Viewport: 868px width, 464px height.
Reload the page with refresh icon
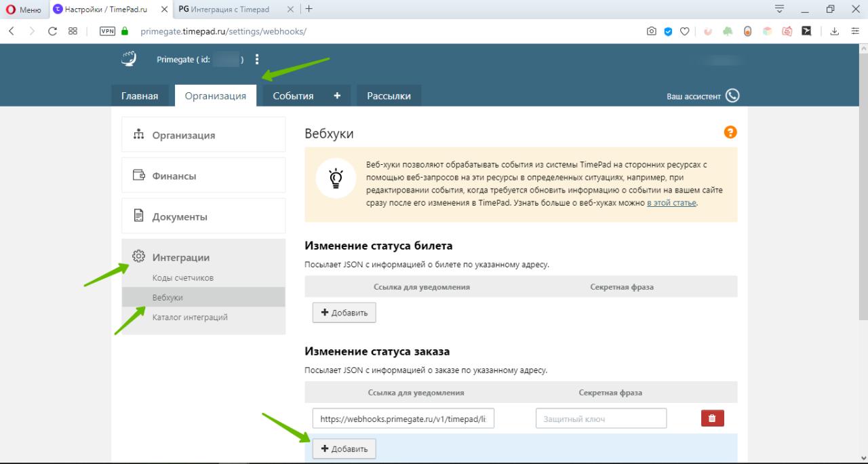pyautogui.click(x=52, y=31)
